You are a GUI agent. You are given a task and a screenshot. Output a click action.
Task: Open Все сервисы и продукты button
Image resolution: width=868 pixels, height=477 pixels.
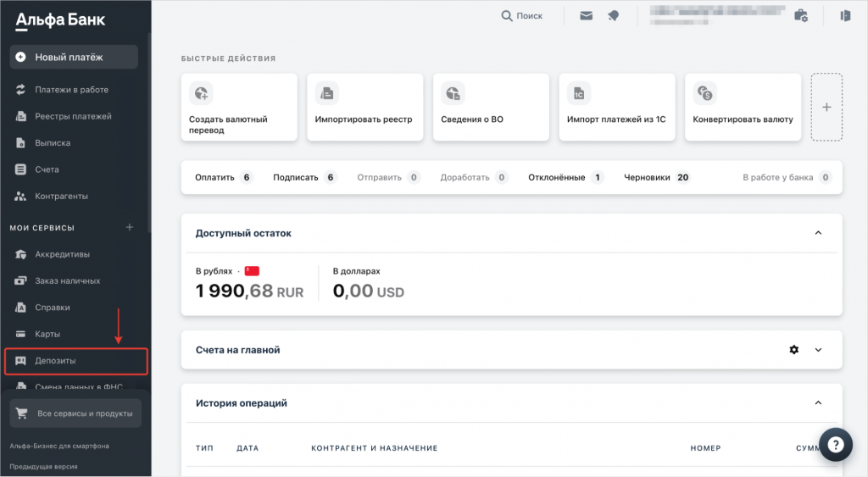coord(75,413)
